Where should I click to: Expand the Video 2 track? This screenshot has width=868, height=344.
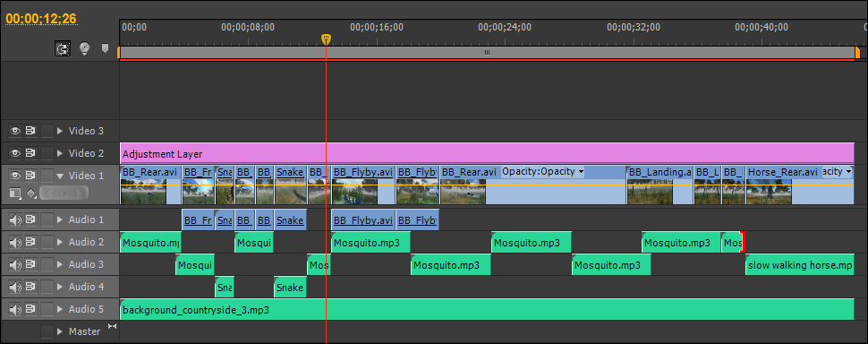click(60, 153)
